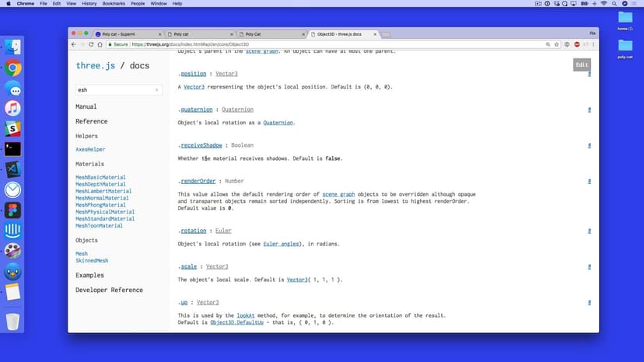Clear the search filter with the x icon
The width and height of the screenshot is (644, 362).
coord(156,90)
